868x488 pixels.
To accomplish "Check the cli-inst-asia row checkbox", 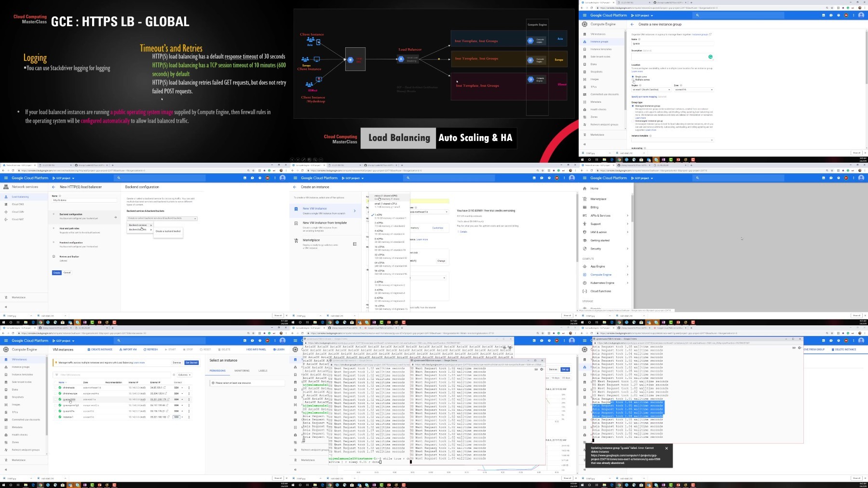I will coord(55,388).
